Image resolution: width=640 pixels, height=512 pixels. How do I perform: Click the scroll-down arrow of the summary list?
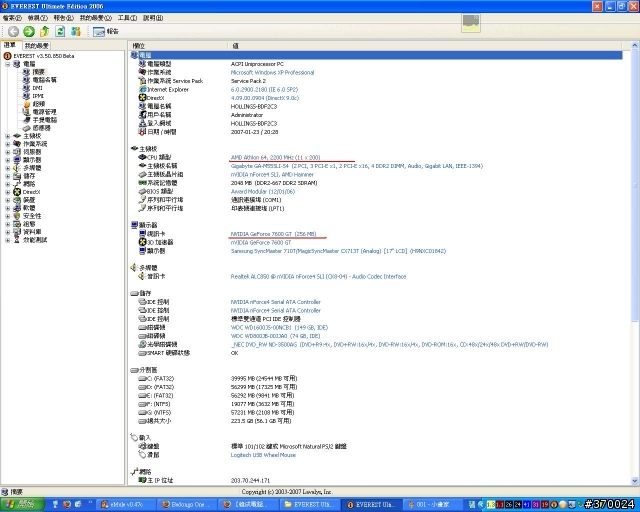point(635,481)
